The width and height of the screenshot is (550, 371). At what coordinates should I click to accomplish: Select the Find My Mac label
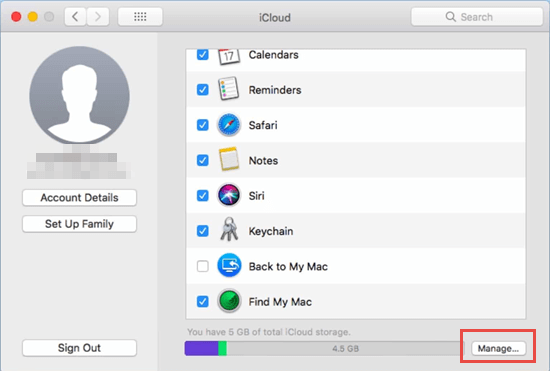click(x=280, y=302)
